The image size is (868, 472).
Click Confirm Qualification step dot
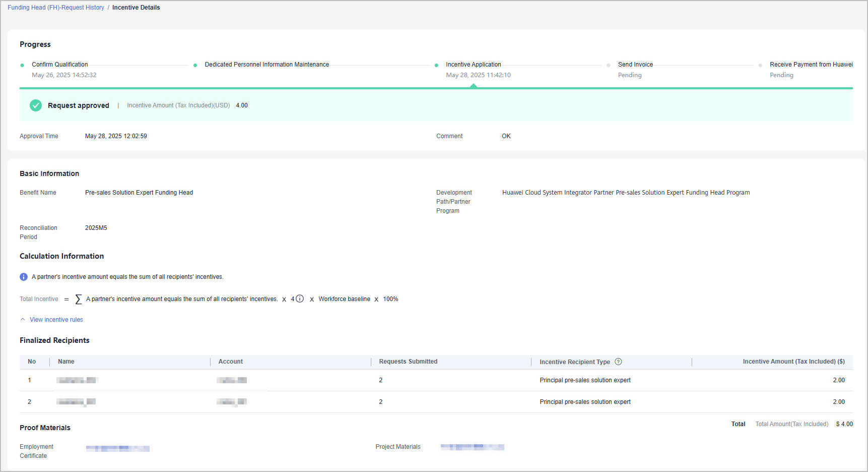pyautogui.click(x=22, y=65)
